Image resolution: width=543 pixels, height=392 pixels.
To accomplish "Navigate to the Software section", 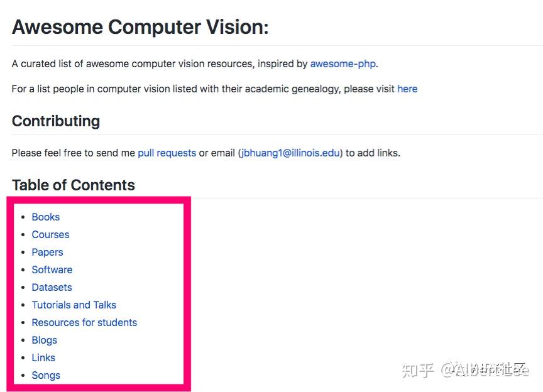I will click(x=52, y=269).
